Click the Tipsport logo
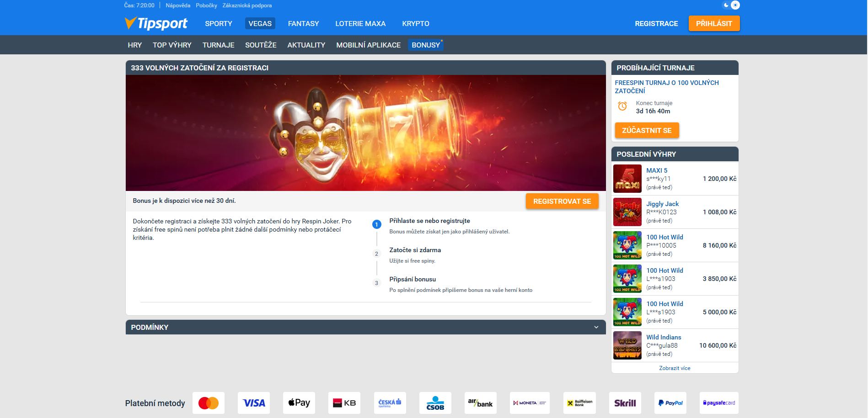 [156, 23]
